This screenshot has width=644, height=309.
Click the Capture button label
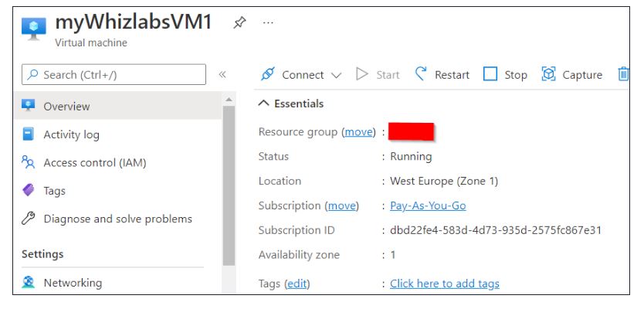(582, 75)
